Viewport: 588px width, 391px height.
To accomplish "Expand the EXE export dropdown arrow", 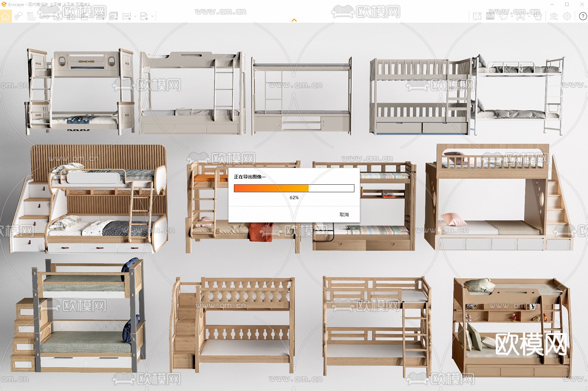I will [x=152, y=16].
